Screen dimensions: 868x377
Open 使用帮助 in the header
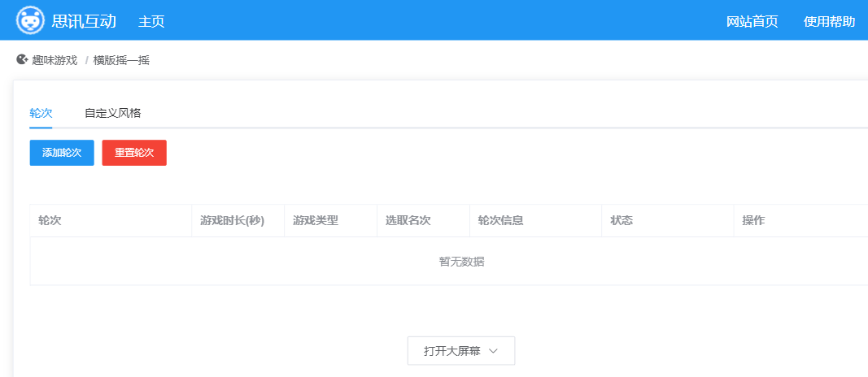pyautogui.click(x=829, y=22)
